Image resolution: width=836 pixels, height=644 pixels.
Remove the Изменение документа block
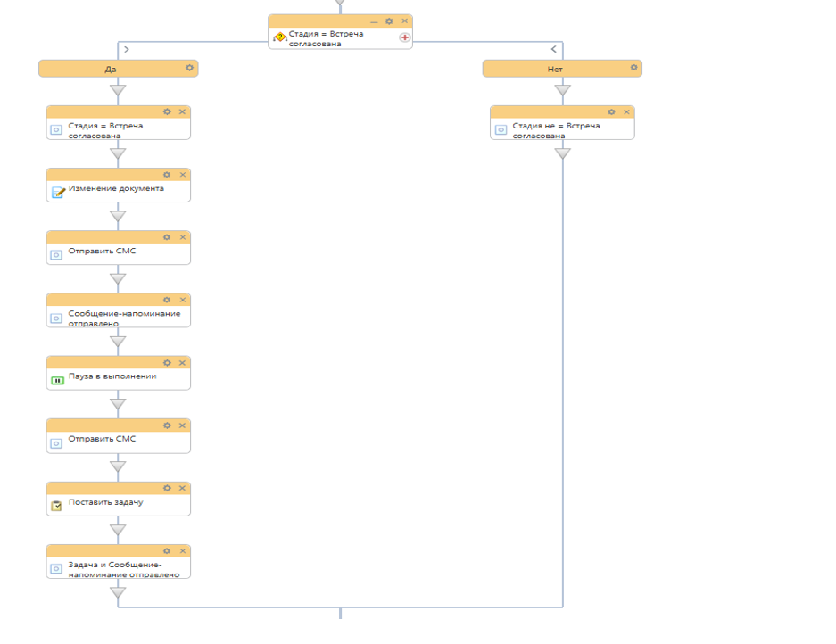click(182, 175)
